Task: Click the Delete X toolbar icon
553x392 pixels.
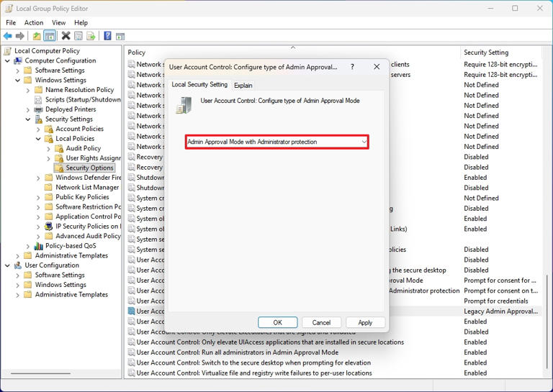Action: pos(66,35)
